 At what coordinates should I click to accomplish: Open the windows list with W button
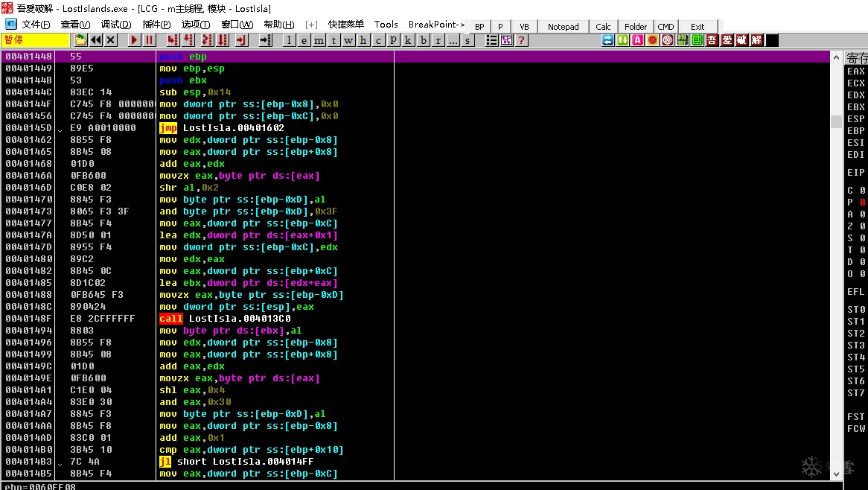348,40
